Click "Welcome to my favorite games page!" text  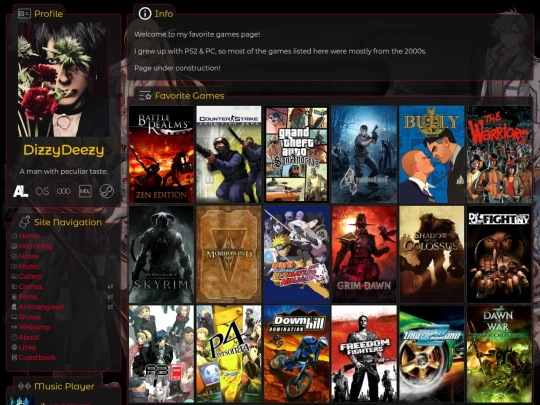(197, 34)
